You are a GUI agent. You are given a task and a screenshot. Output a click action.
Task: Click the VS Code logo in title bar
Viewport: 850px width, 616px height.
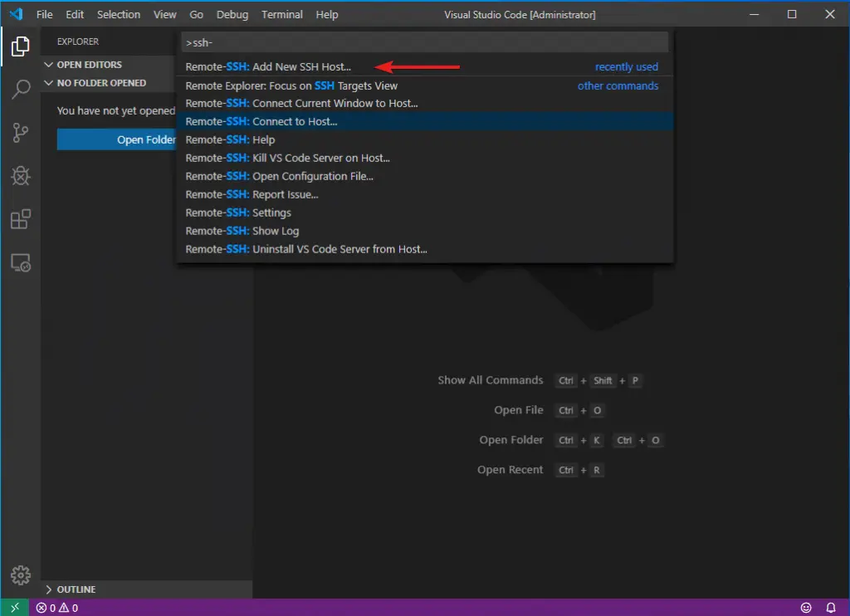click(17, 14)
